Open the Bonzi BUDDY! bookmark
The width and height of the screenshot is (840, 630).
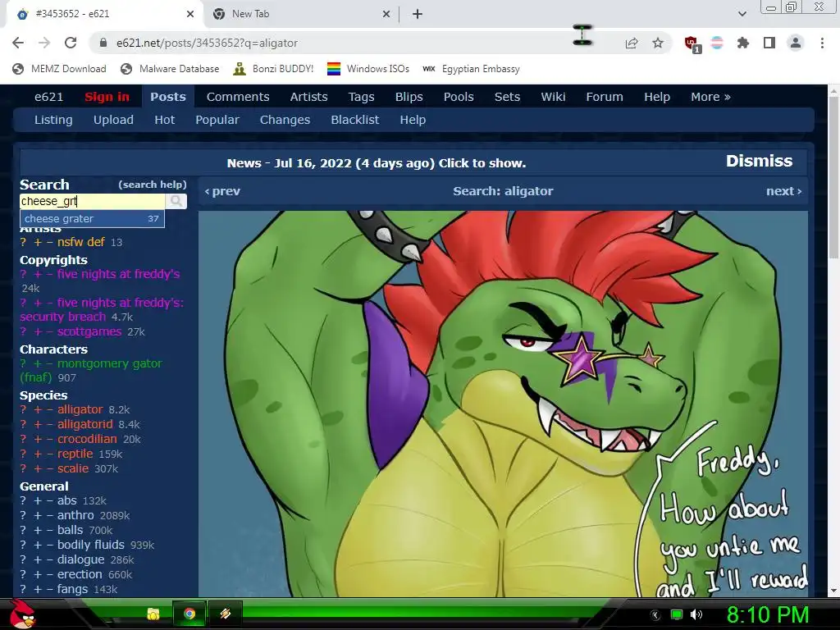(x=273, y=69)
